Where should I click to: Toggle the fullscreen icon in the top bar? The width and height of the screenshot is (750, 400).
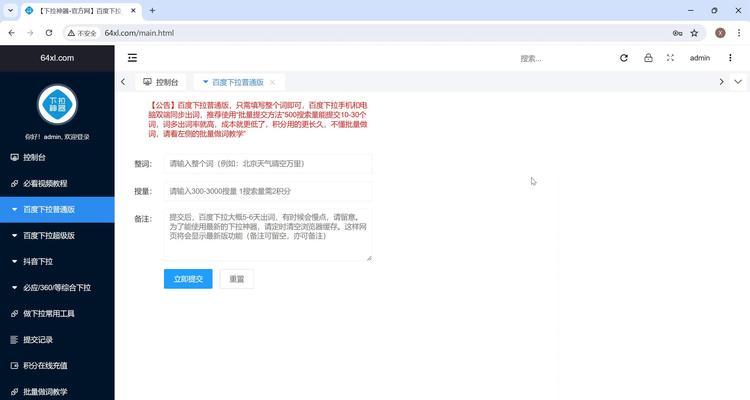click(x=670, y=58)
